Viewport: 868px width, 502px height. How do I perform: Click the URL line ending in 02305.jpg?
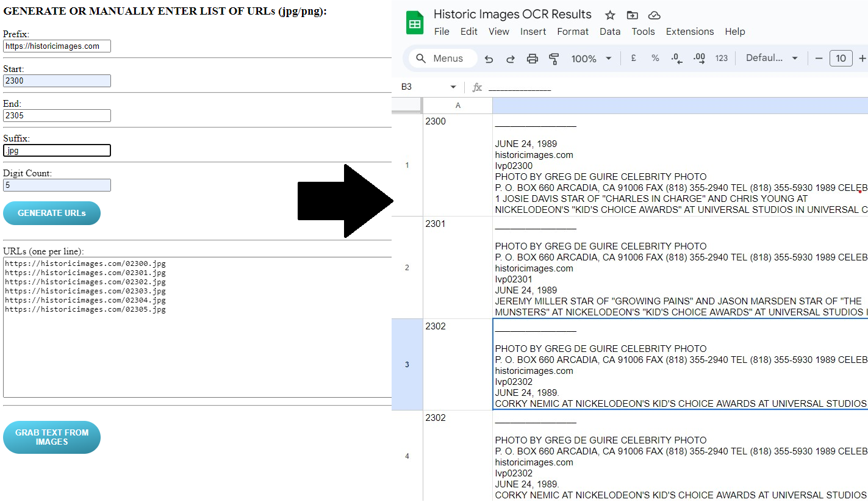[x=85, y=309]
